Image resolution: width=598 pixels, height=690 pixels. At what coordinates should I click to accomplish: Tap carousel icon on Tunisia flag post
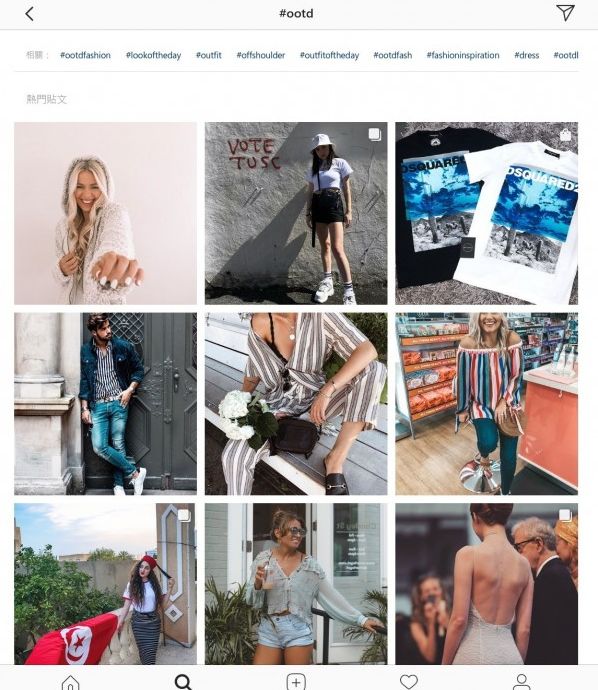coord(184,516)
